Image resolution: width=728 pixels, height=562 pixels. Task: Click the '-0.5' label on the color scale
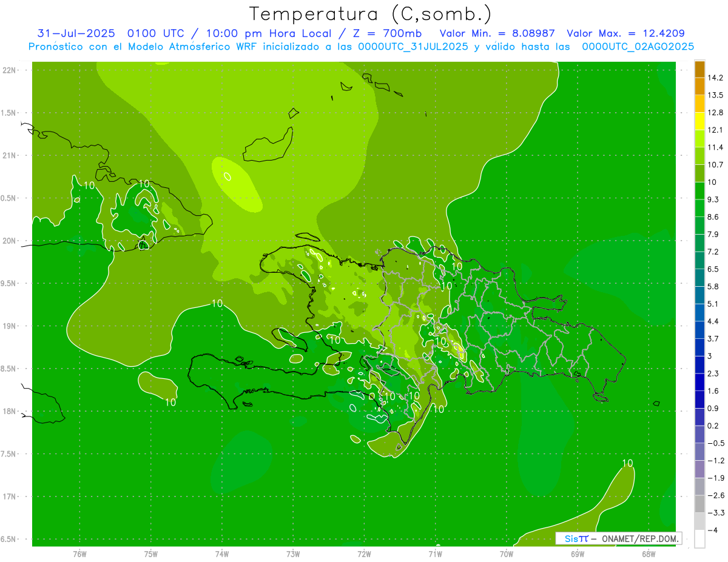pyautogui.click(x=715, y=443)
